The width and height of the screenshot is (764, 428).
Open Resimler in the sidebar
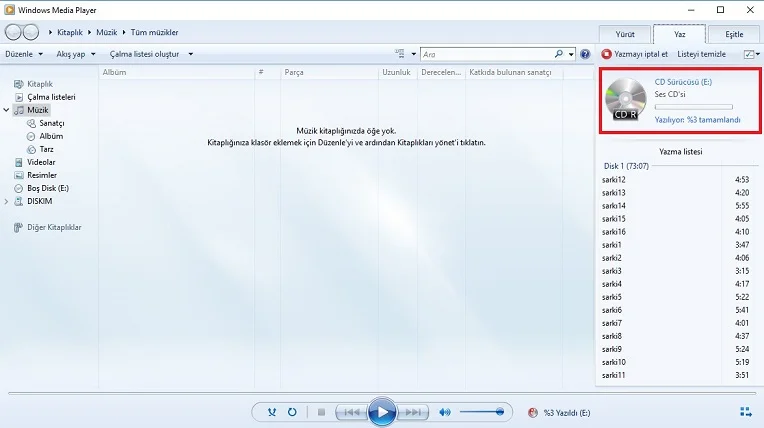click(x=41, y=175)
